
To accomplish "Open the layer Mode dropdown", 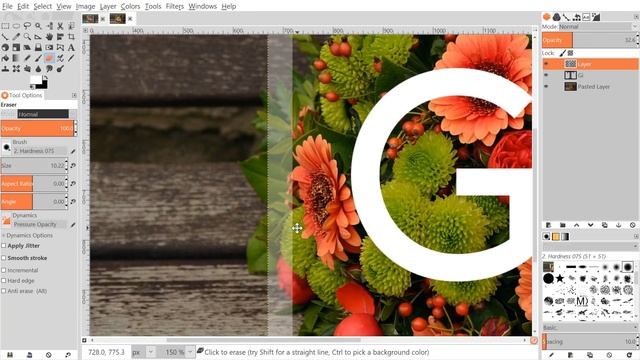I will coord(598,27).
